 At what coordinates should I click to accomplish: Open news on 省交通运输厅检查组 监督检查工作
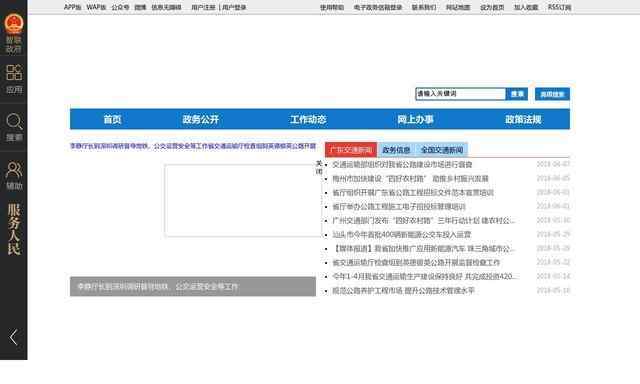click(416, 262)
